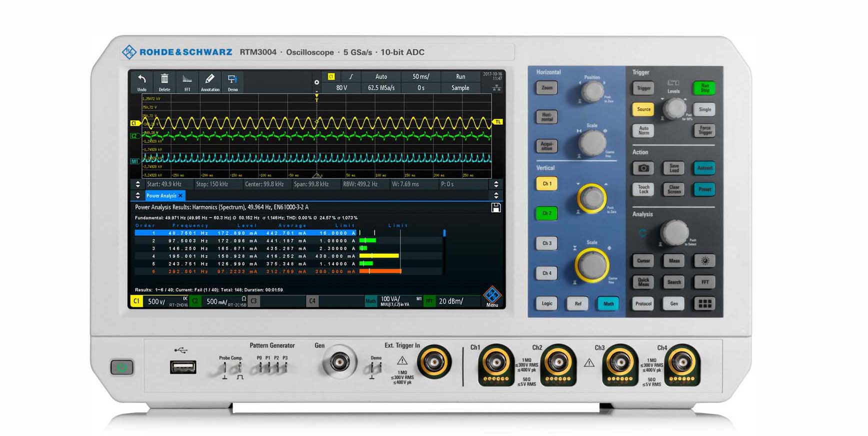Expand arrows left of Power Analysis tab
The height and width of the screenshot is (436, 868).
[x=138, y=196]
